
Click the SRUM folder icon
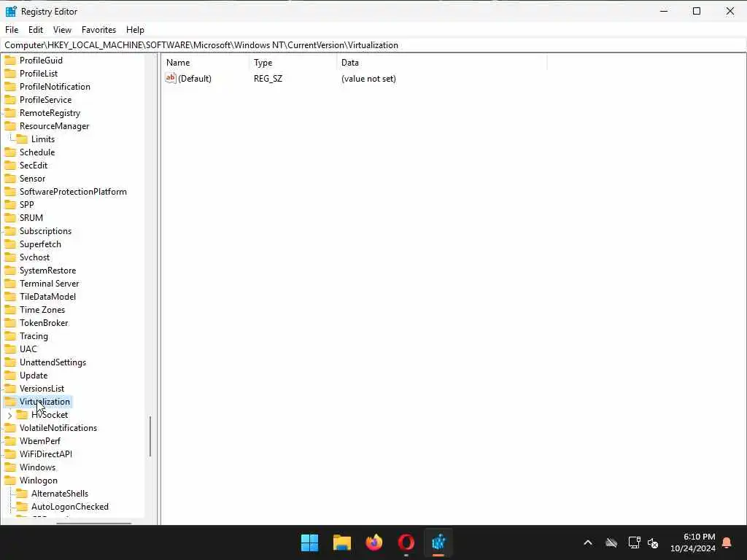tap(10, 217)
